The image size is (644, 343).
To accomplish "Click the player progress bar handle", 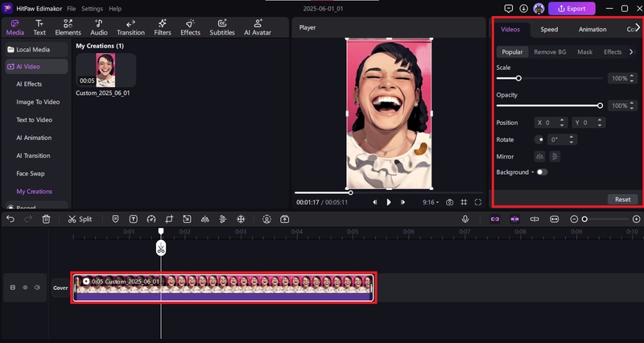I will click(x=350, y=192).
